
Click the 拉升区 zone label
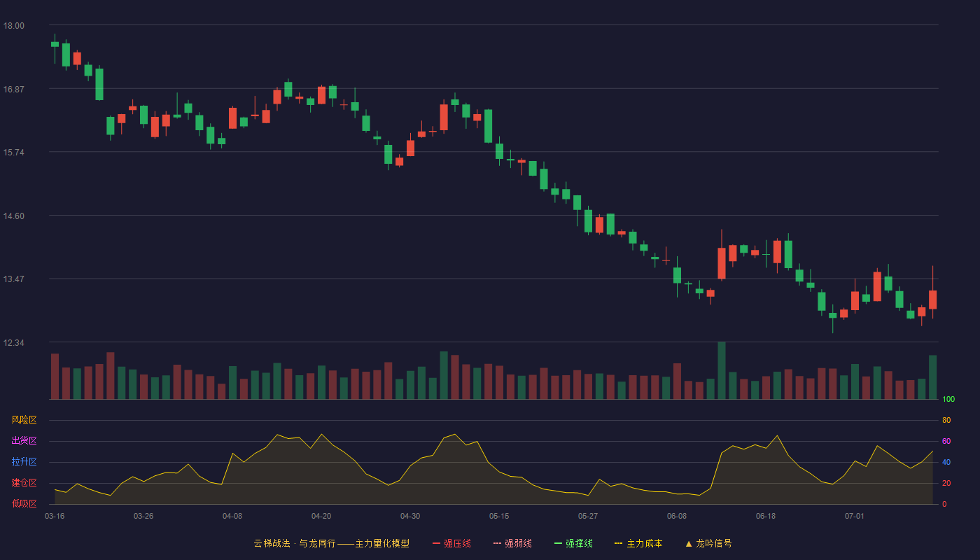coord(24,462)
